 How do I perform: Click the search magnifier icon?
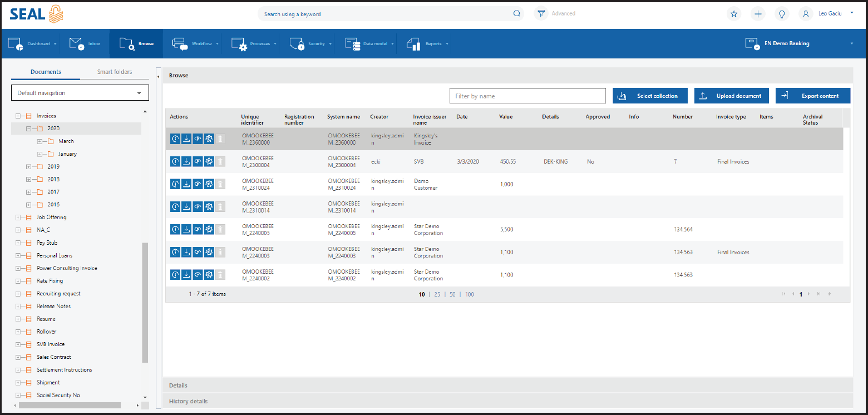pyautogui.click(x=516, y=14)
